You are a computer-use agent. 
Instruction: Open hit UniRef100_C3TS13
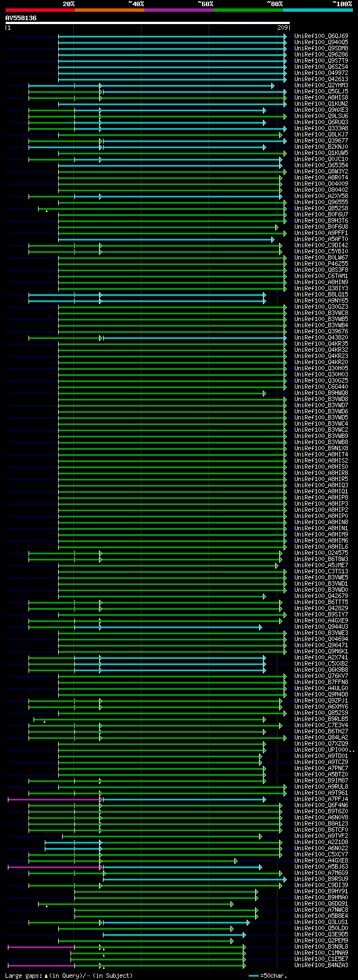(321, 571)
